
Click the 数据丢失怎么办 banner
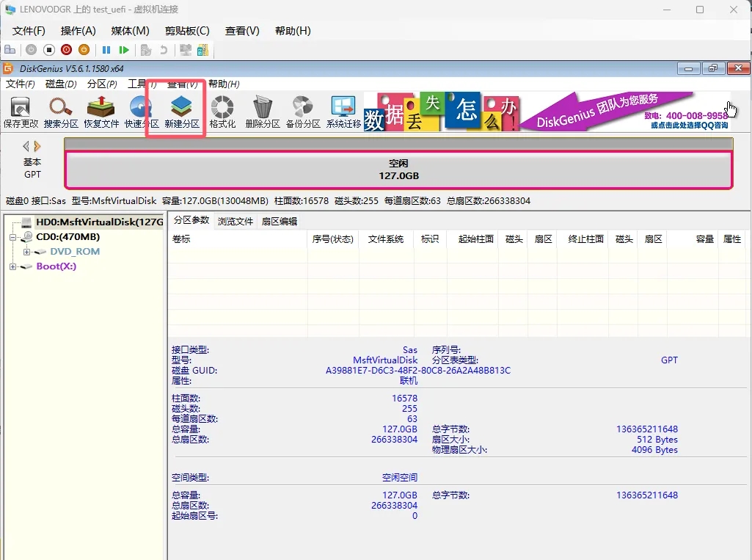[x=441, y=112]
